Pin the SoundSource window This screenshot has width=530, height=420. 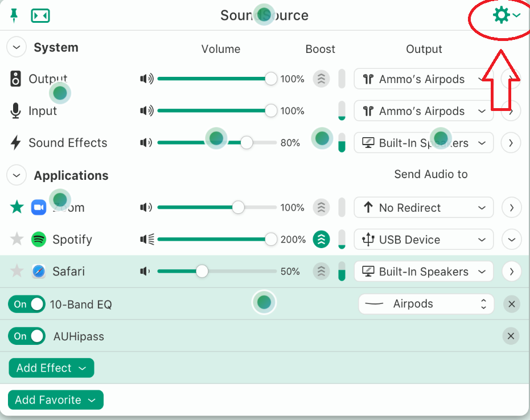tap(14, 15)
